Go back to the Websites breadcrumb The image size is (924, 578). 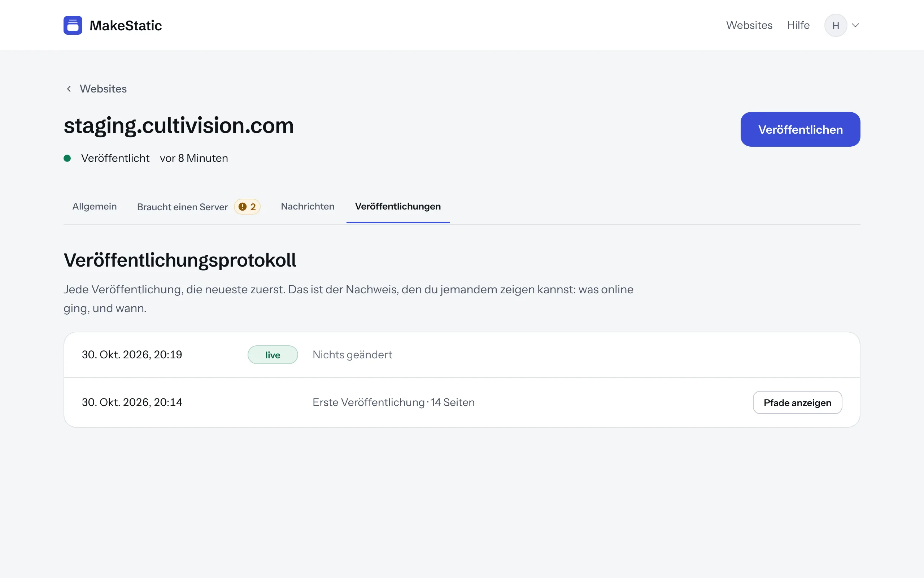pyautogui.click(x=103, y=89)
